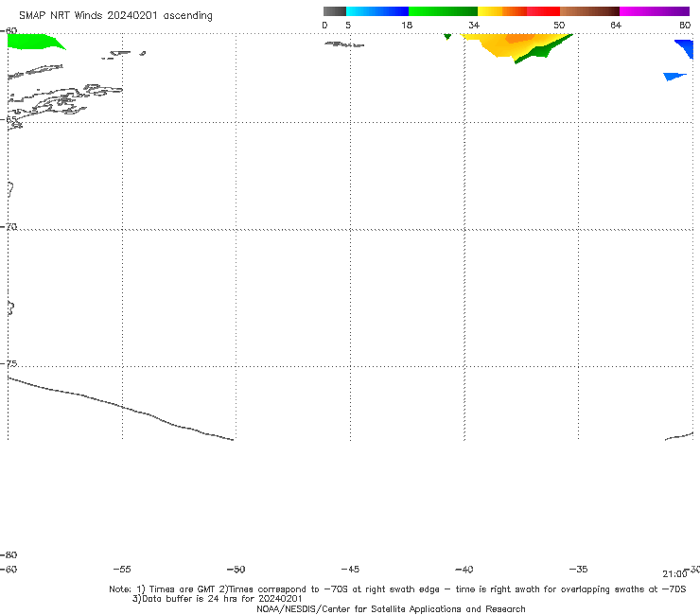The image size is (700, 615).
Task: Click the longitude label '-40'
Action: pyautogui.click(x=464, y=570)
